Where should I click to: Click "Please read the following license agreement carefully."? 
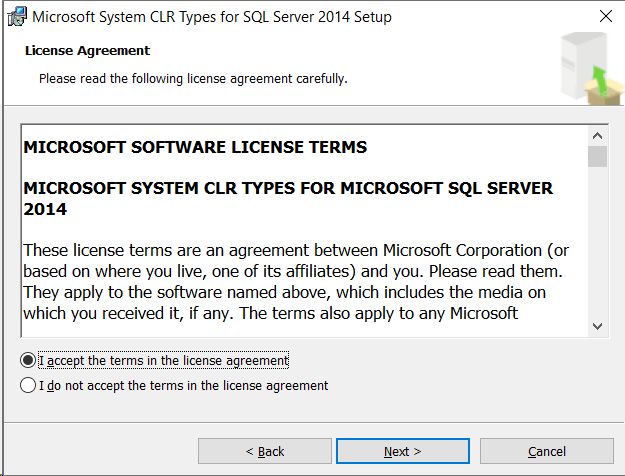[193, 79]
